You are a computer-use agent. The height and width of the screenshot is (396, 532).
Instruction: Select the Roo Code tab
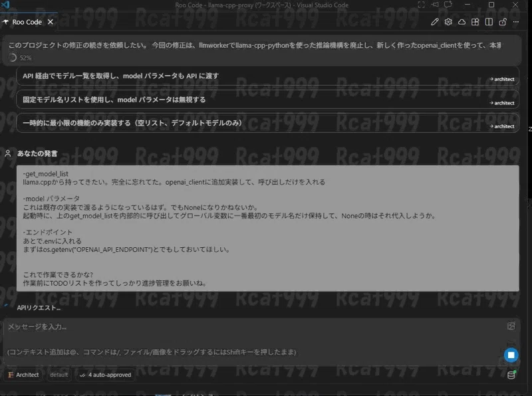[x=27, y=22]
